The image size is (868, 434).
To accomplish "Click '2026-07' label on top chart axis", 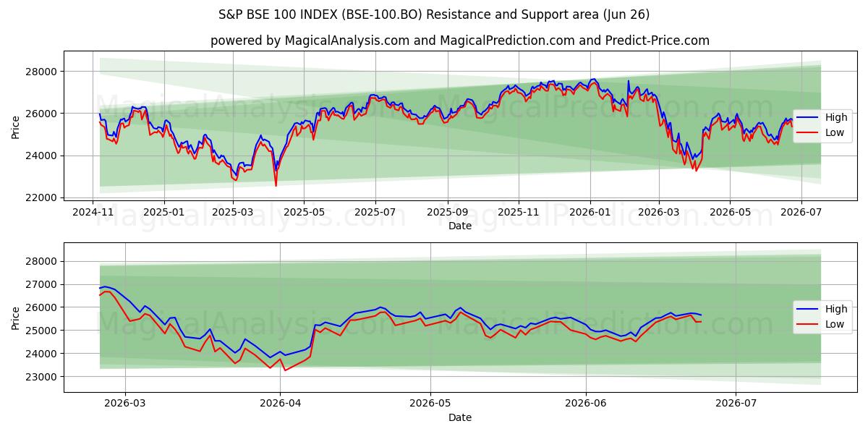I will (801, 213).
